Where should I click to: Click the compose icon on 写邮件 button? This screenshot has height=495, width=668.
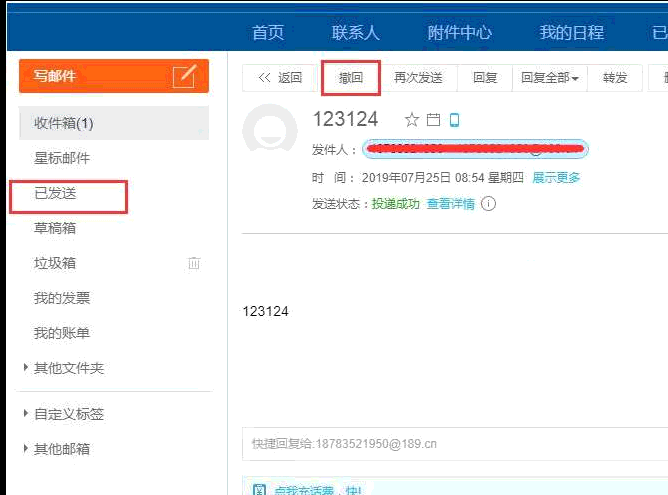[184, 76]
